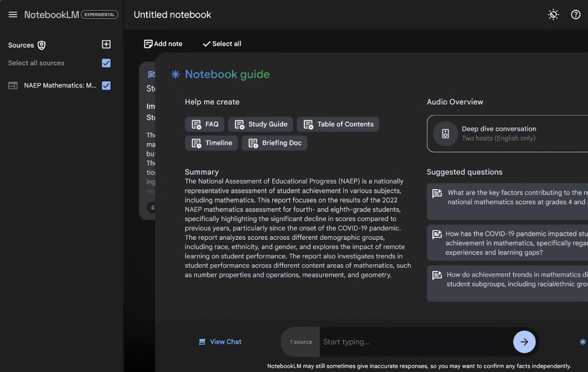Toggle between light and dark theme
Viewport: 588px width, 372px height.
click(553, 14)
